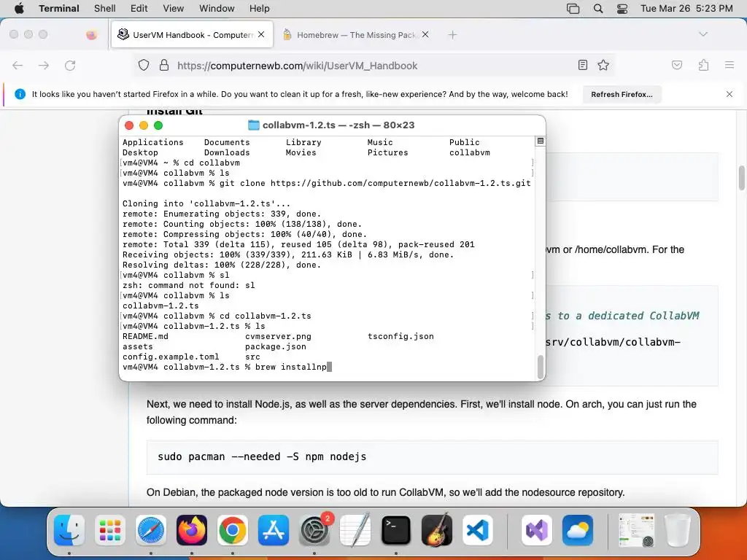Viewport: 747px width, 560px height.
Task: Open Terminal from the Dock
Action: coord(396,530)
